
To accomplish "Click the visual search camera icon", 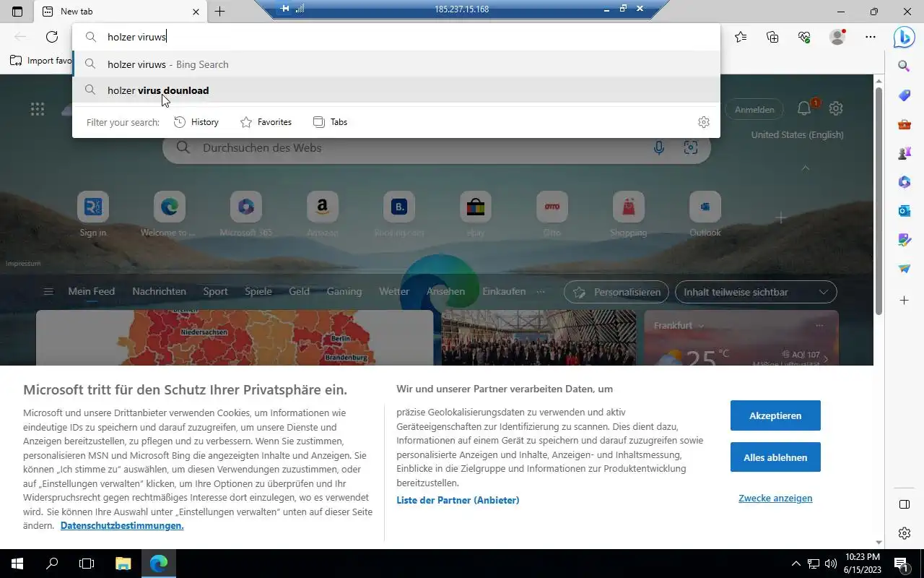I will (x=691, y=147).
